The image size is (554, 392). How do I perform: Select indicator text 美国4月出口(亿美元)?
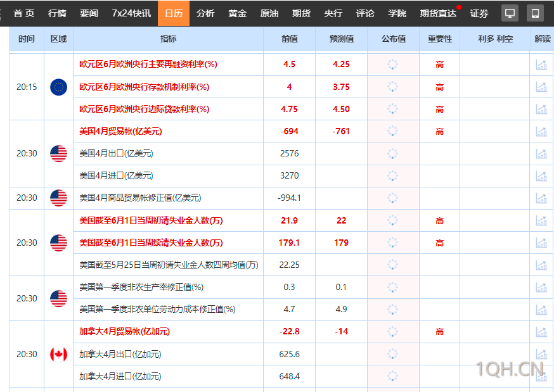[116, 153]
